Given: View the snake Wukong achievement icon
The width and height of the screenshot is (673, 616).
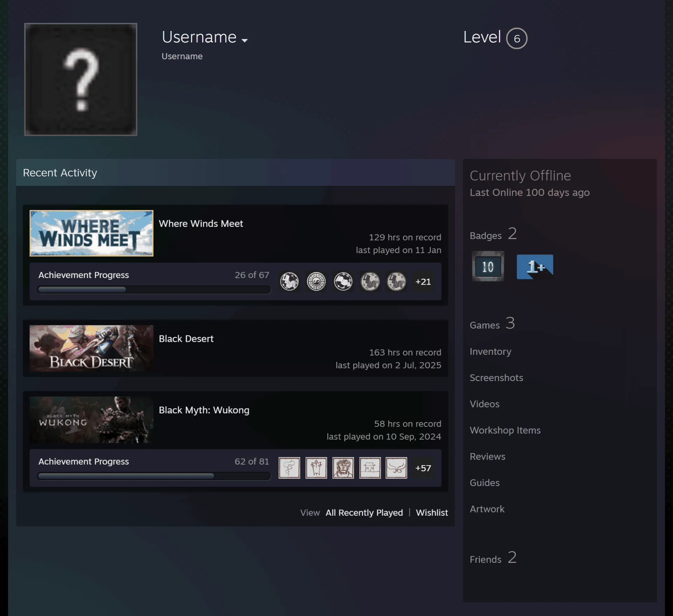Looking at the screenshot, I should (x=289, y=468).
